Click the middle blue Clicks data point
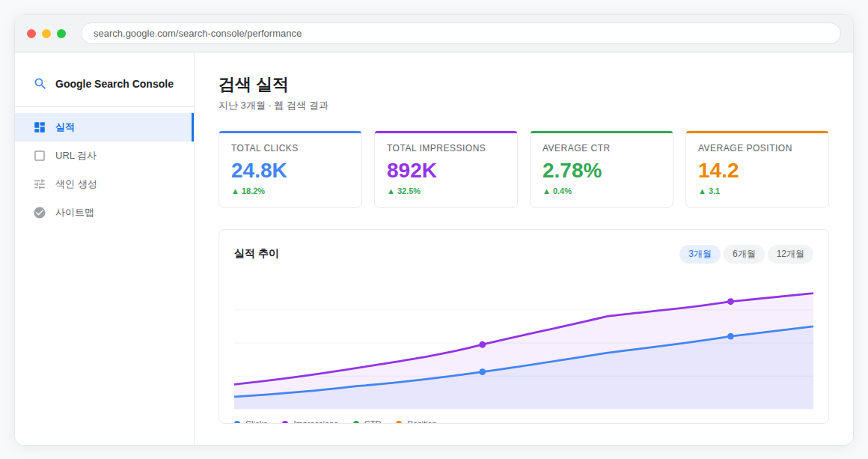Screen dimensions: 868x459 coord(483,372)
